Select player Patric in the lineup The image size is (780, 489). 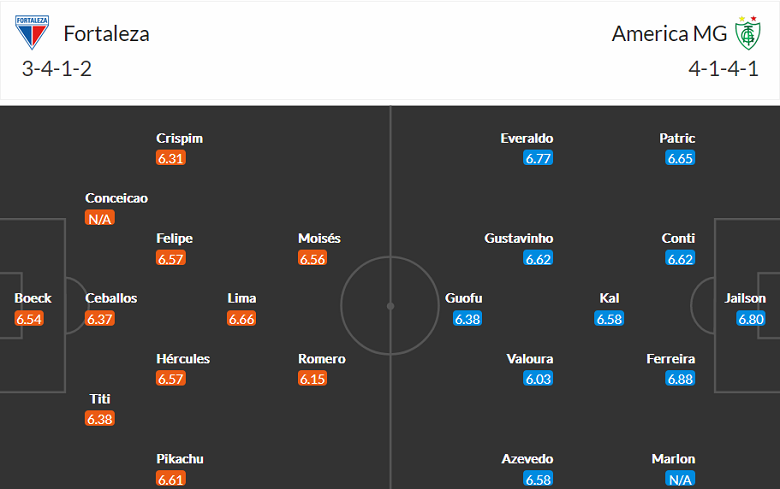pos(677,138)
